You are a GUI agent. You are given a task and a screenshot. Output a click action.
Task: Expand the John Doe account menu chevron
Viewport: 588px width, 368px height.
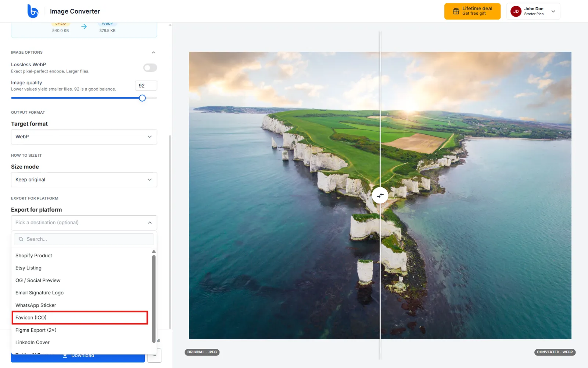coord(553,11)
